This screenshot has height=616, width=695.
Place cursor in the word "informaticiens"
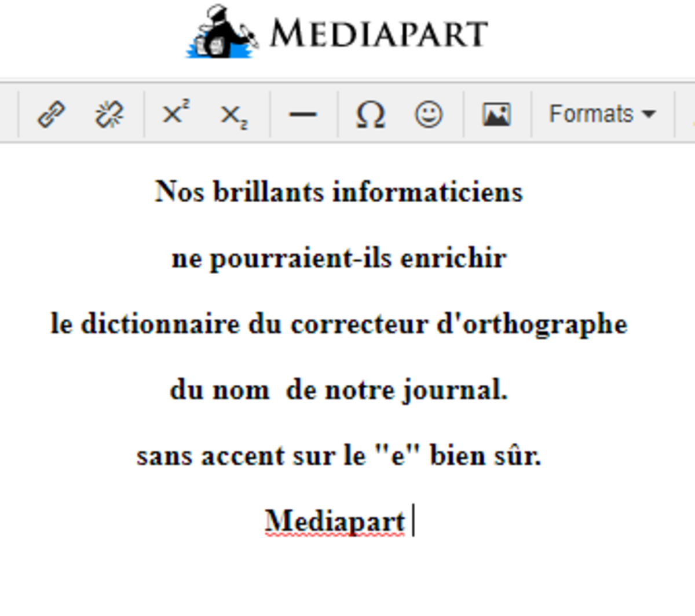coord(427,192)
